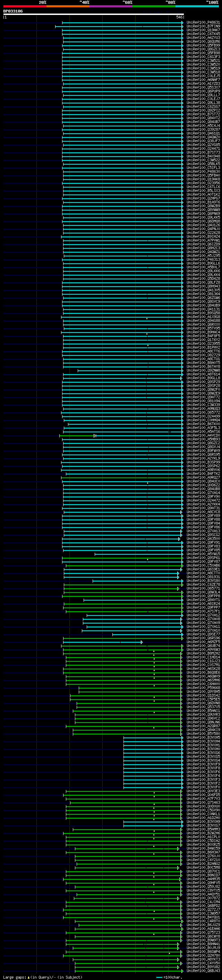Click the UniRef100_Q39287 label
The image size is (222, 980).
(x=203, y=130)
